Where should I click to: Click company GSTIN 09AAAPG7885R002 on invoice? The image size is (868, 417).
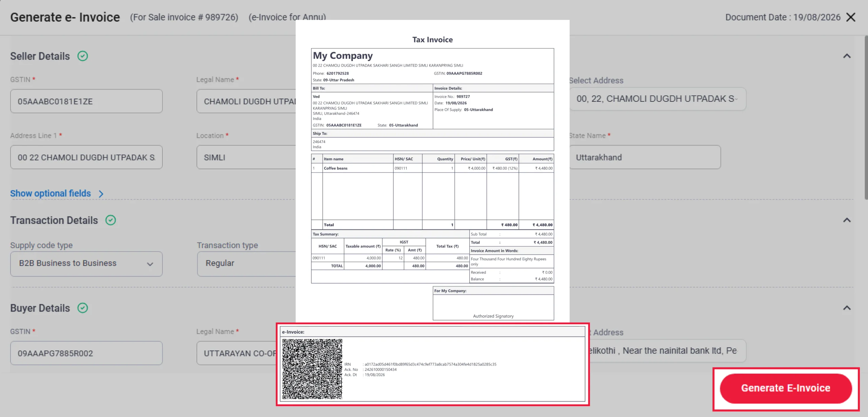pyautogui.click(x=464, y=73)
